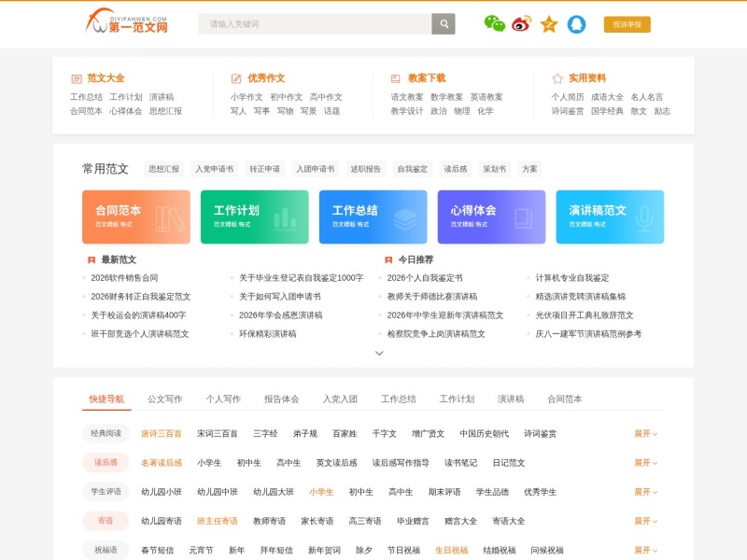Switch to the 演讲稿 tab
The image size is (747, 560).
pos(511,399)
